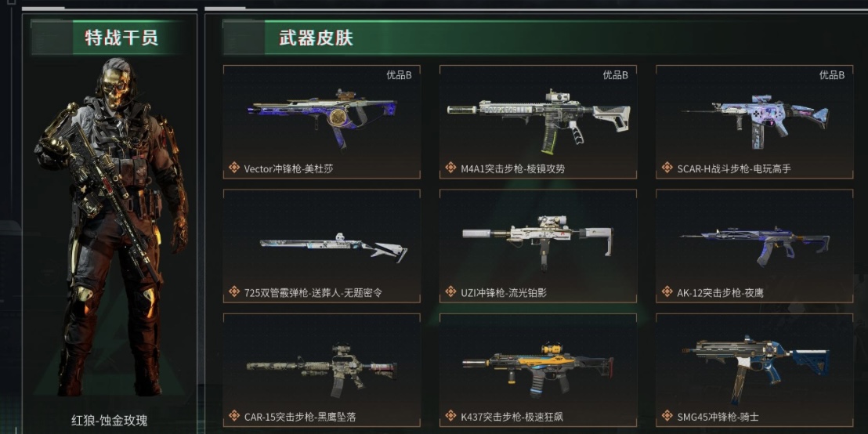Pick the AK-12突击步枪-夜鹰 skin card
This screenshot has height=434, width=868.
754,246
